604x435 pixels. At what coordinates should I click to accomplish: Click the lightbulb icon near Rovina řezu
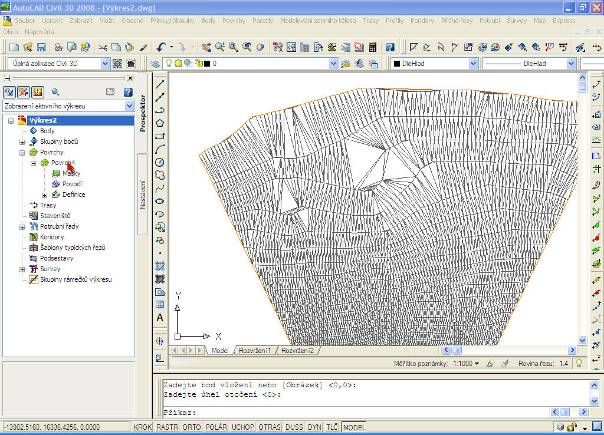click(x=579, y=363)
